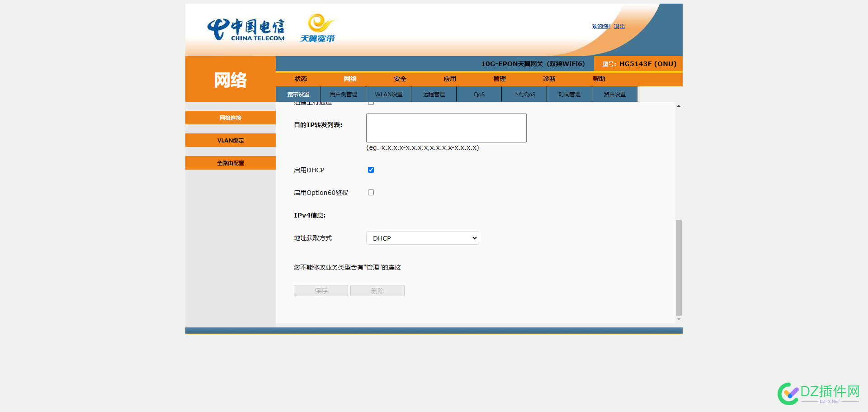The image size is (868, 412).
Task: Switch to the 宽带设置 tab
Action: click(x=298, y=94)
